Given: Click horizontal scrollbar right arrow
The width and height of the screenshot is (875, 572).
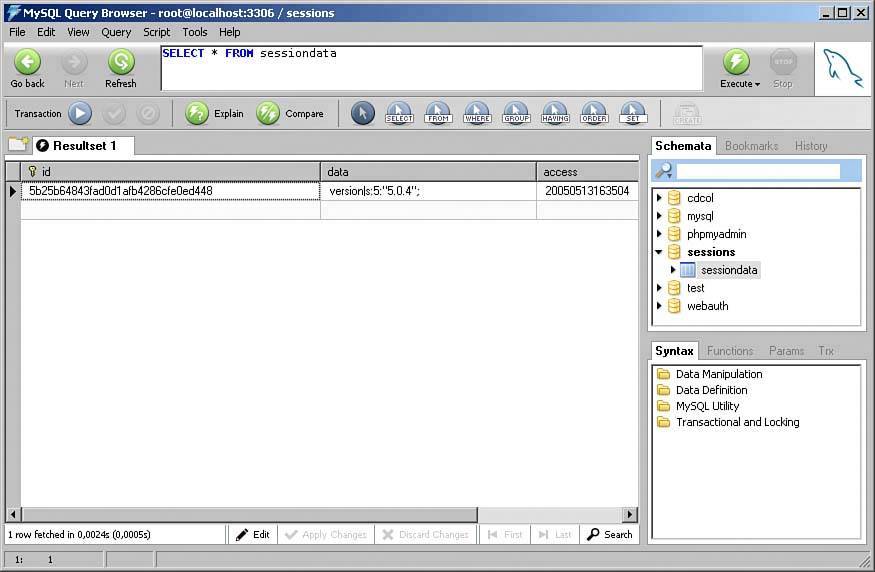Looking at the screenshot, I should (630, 514).
